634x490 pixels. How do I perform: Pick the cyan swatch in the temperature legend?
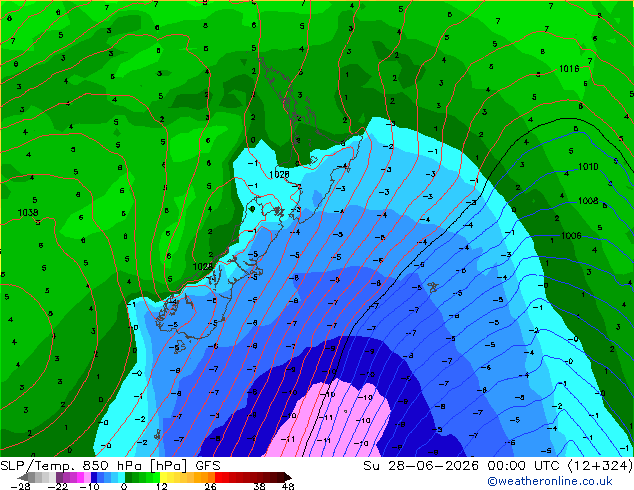click(122, 478)
